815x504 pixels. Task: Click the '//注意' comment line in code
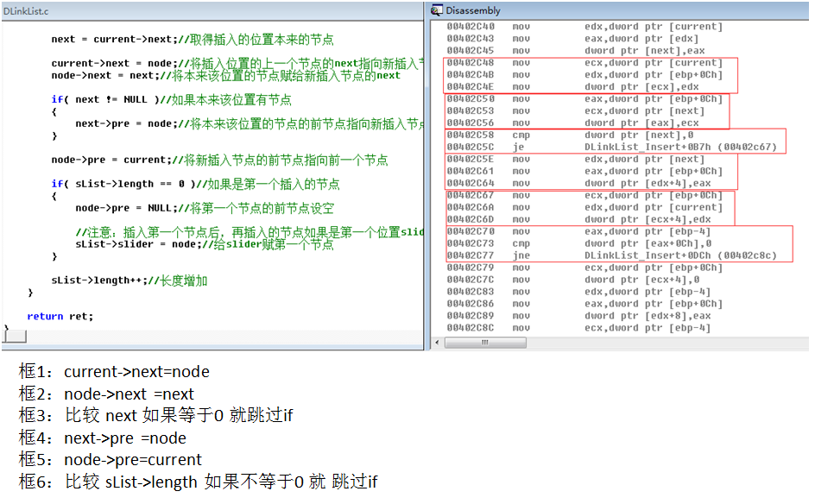click(x=250, y=232)
